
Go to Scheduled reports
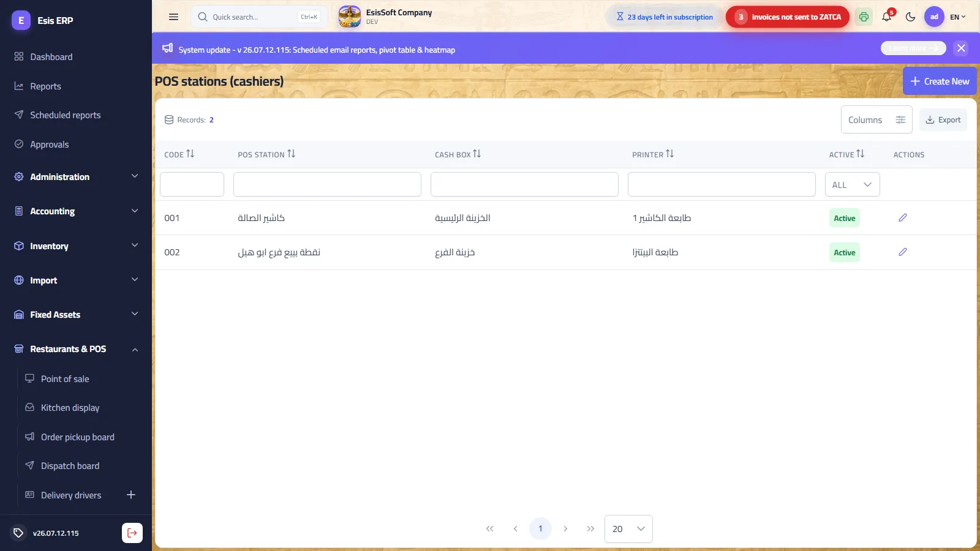(x=65, y=115)
